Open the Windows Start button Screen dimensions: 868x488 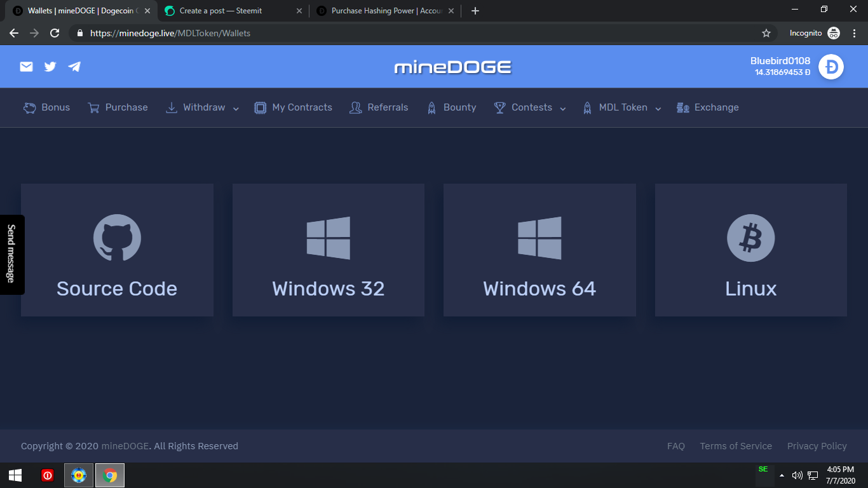(15, 475)
